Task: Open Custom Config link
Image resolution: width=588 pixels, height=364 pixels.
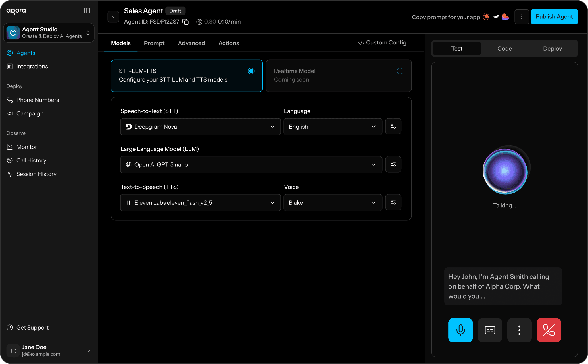Action: tap(382, 42)
